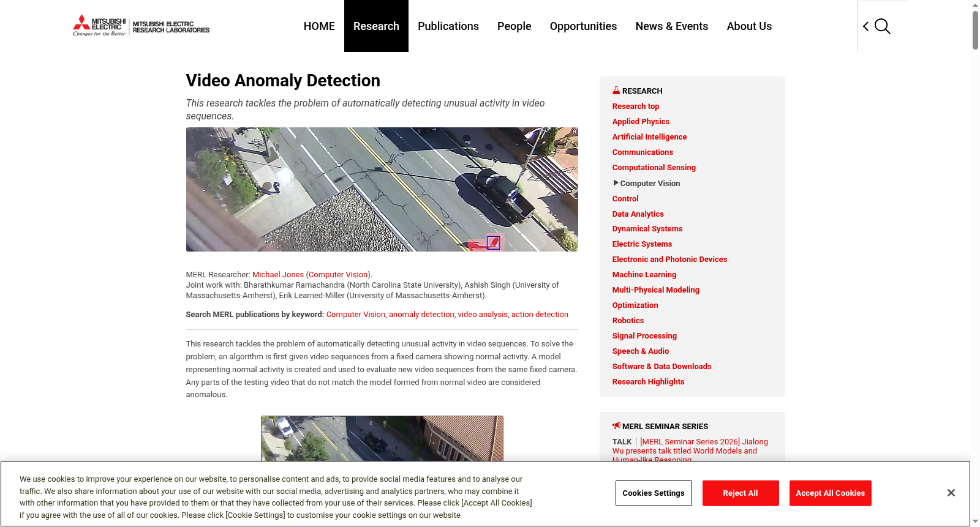
Task: Click the second aerial rooftop thumbnail image
Action: click(382, 438)
